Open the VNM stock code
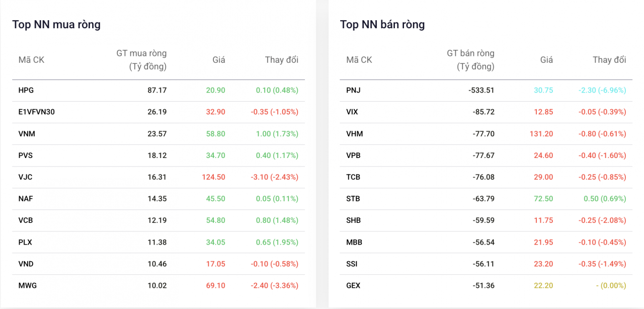 point(27,134)
